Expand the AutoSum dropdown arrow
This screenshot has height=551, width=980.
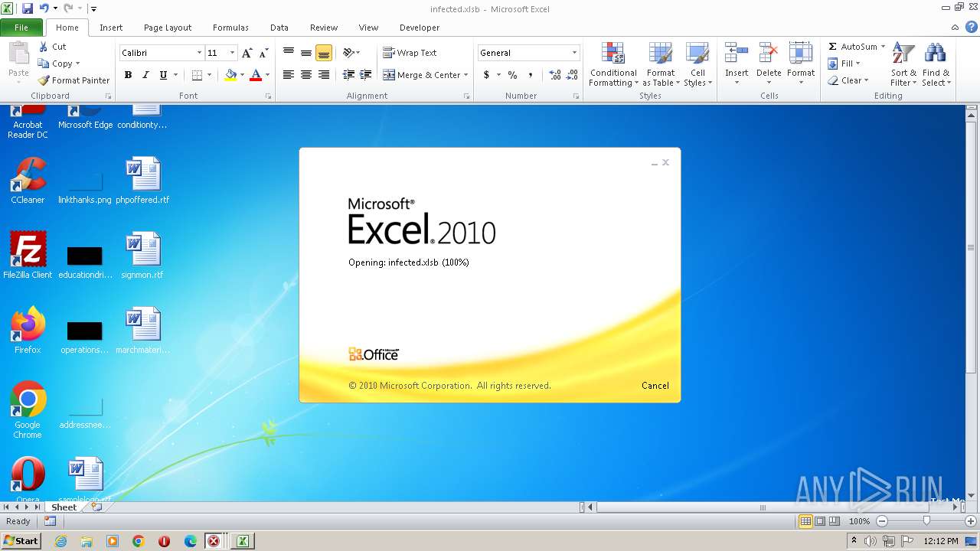click(x=883, y=47)
